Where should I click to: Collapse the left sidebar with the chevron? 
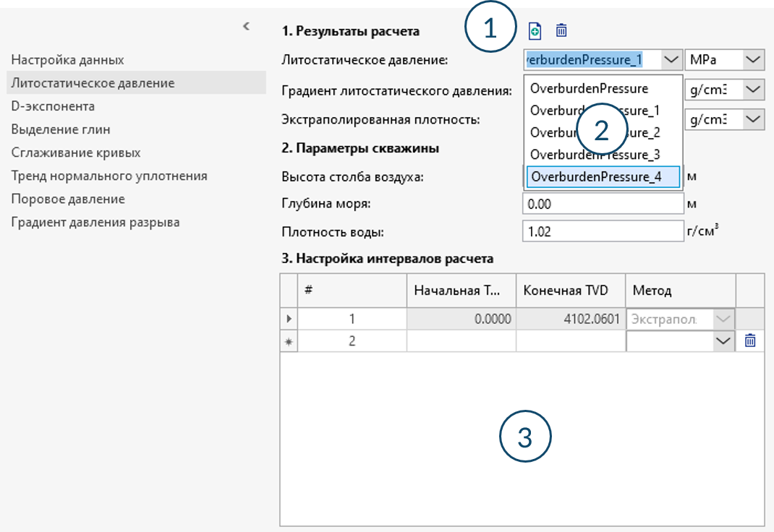tap(247, 26)
